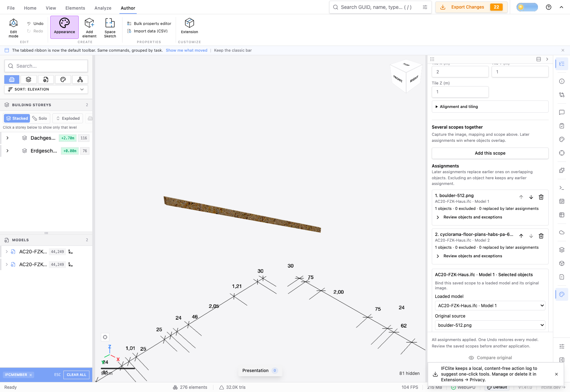Open the help icon in the top bar
Viewport: 570px width, 392px height.
(x=549, y=7)
